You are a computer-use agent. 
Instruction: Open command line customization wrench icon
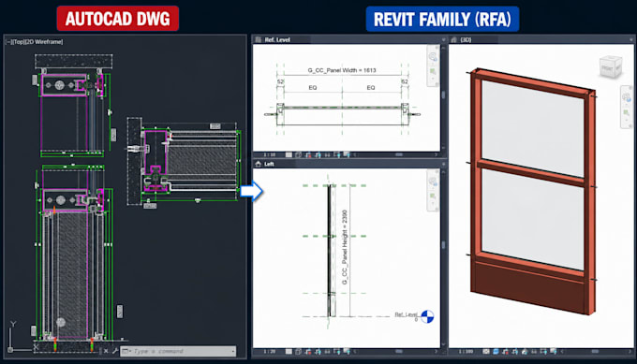pyautogui.click(x=115, y=351)
